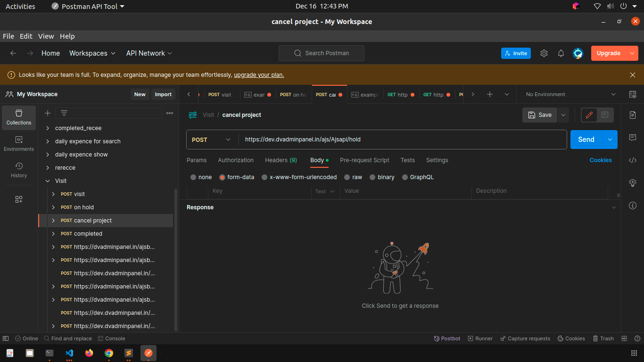The width and height of the screenshot is (644, 362).
Task: Open the two-pane layout icon
Action: pyautogui.click(x=624, y=338)
